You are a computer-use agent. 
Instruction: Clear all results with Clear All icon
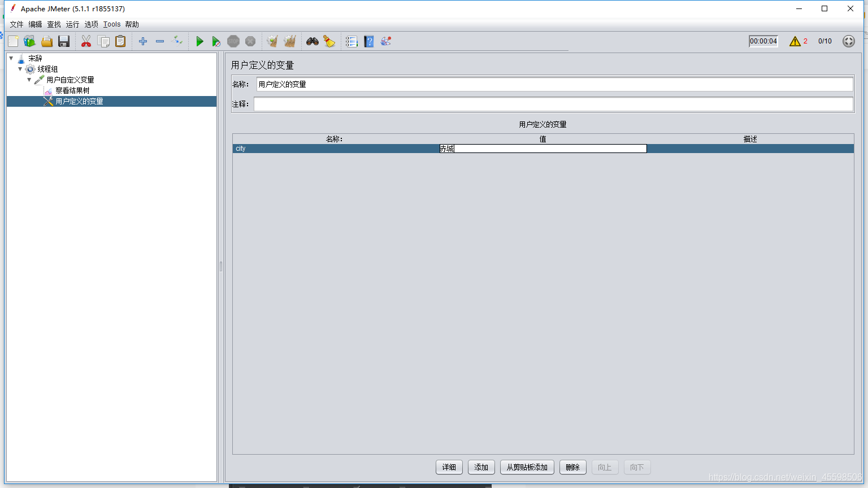point(290,41)
